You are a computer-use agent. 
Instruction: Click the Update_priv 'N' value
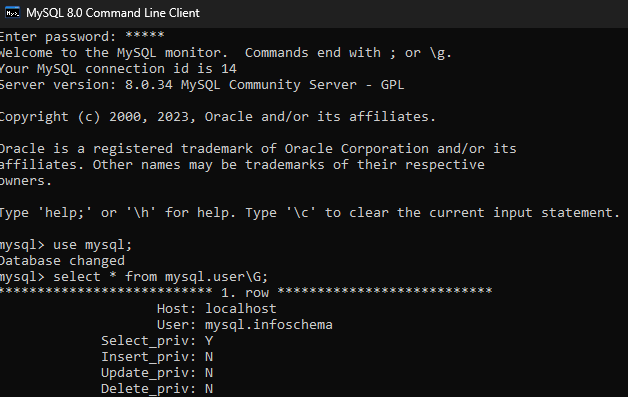tap(209, 373)
